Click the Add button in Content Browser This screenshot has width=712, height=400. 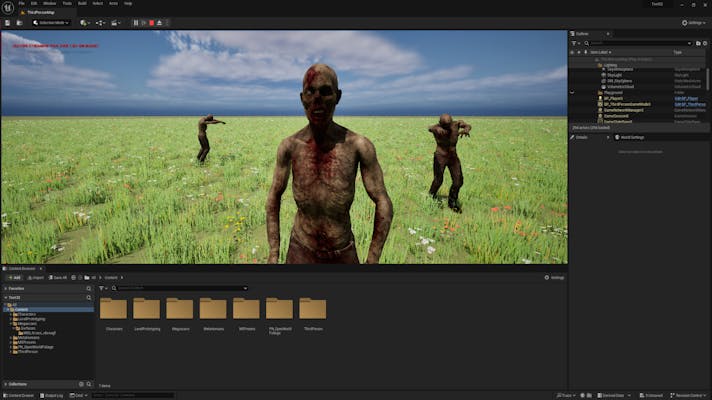(x=14, y=277)
